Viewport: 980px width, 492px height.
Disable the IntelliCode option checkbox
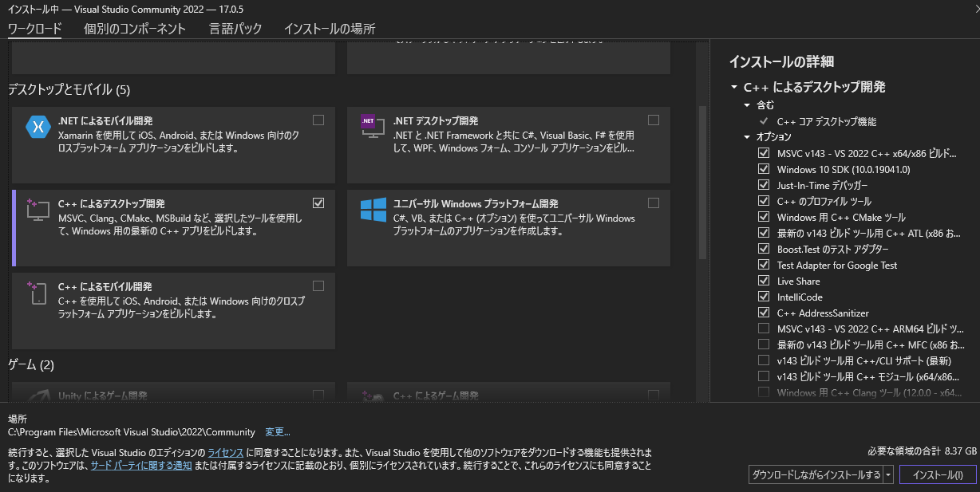[x=764, y=297]
